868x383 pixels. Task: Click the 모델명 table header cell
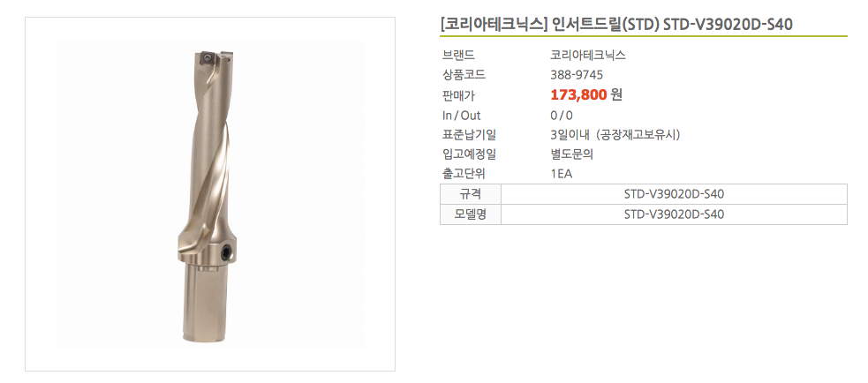click(471, 214)
